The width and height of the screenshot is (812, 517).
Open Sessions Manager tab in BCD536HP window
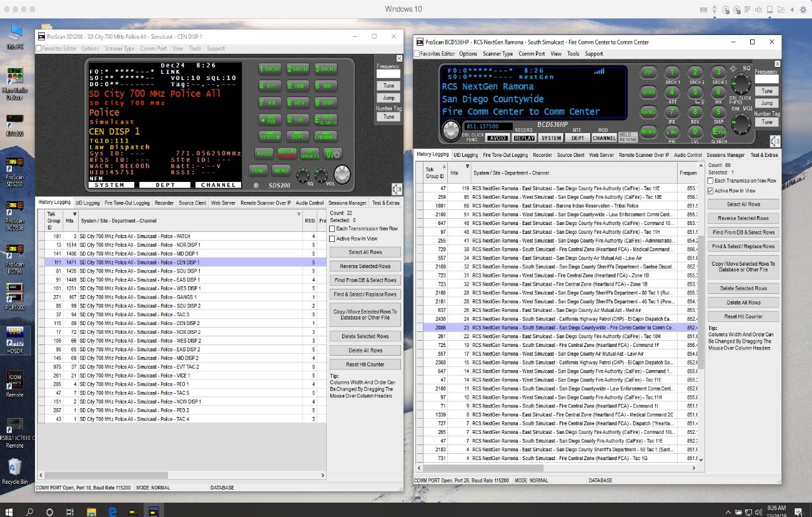pos(726,154)
